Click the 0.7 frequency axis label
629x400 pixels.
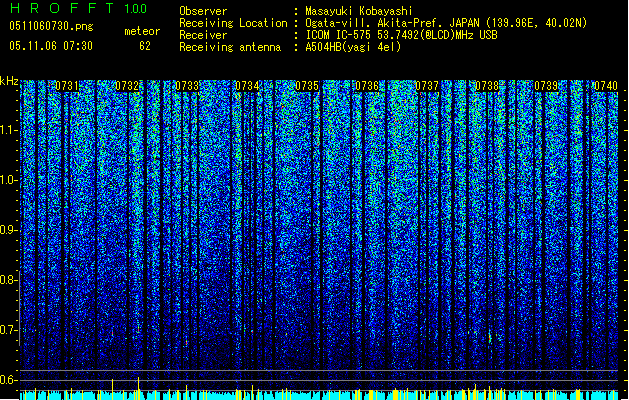pyautogui.click(x=8, y=330)
